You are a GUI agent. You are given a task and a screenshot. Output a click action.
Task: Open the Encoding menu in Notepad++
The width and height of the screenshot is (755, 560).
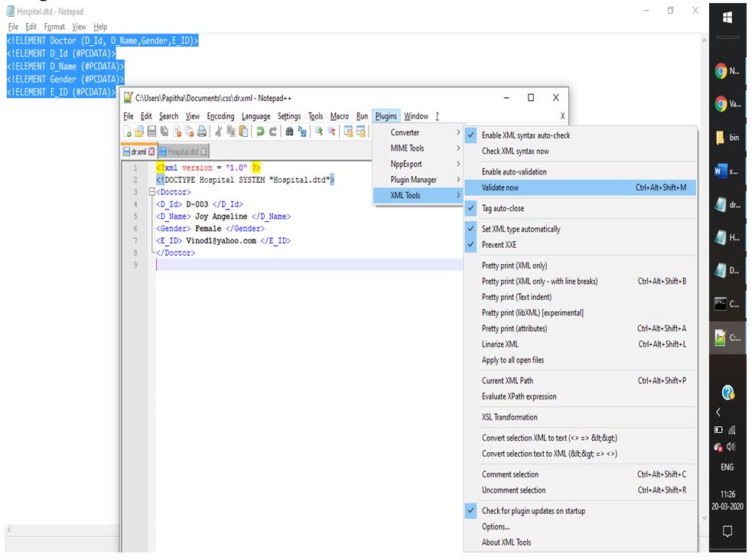tap(220, 116)
